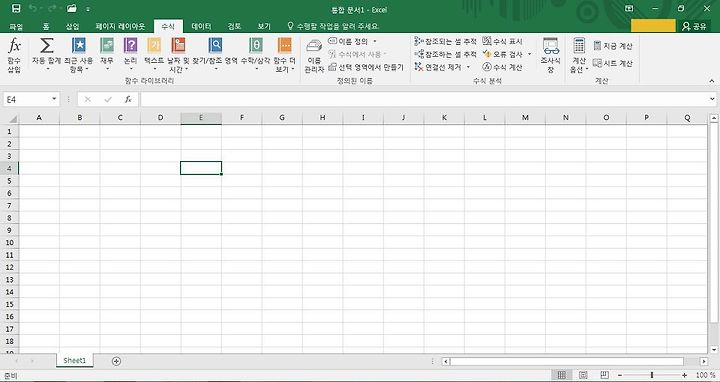Open 수학/삼각 math functions
The width and height of the screenshot is (720, 382).
(x=256, y=55)
